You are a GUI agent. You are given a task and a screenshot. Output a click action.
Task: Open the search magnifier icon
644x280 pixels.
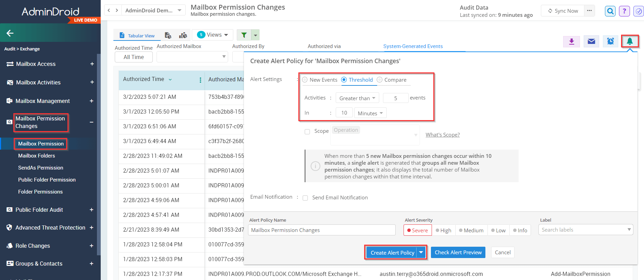click(610, 11)
